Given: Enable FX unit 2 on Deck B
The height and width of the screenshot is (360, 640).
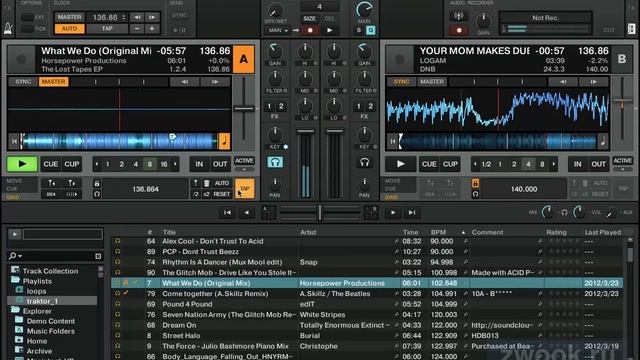Looking at the screenshot, I should pos(371,107).
